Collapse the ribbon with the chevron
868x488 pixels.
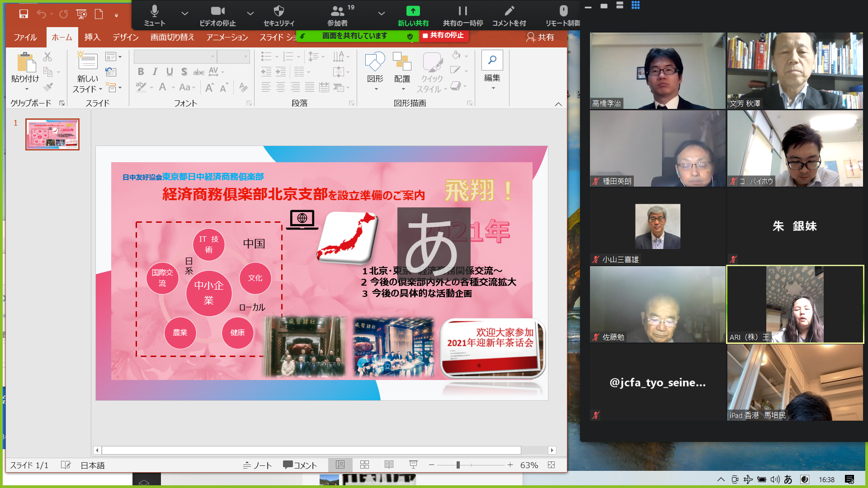(558, 104)
